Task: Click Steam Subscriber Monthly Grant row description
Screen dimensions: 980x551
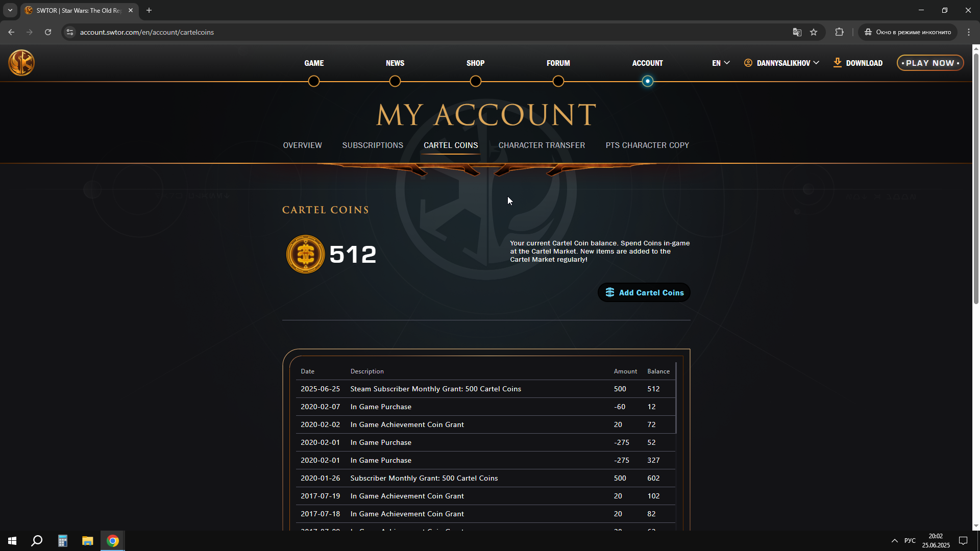Action: click(435, 389)
